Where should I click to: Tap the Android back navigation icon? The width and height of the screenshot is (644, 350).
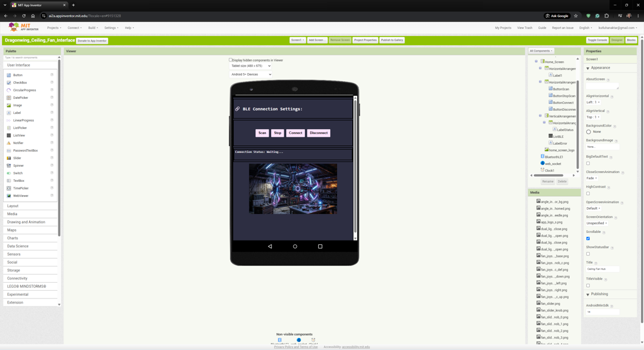click(x=270, y=246)
